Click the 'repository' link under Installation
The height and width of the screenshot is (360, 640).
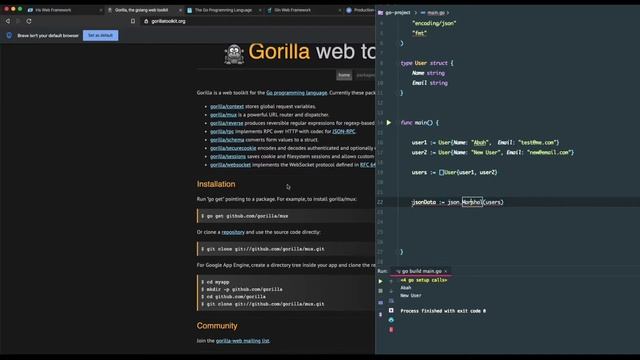tap(233, 232)
